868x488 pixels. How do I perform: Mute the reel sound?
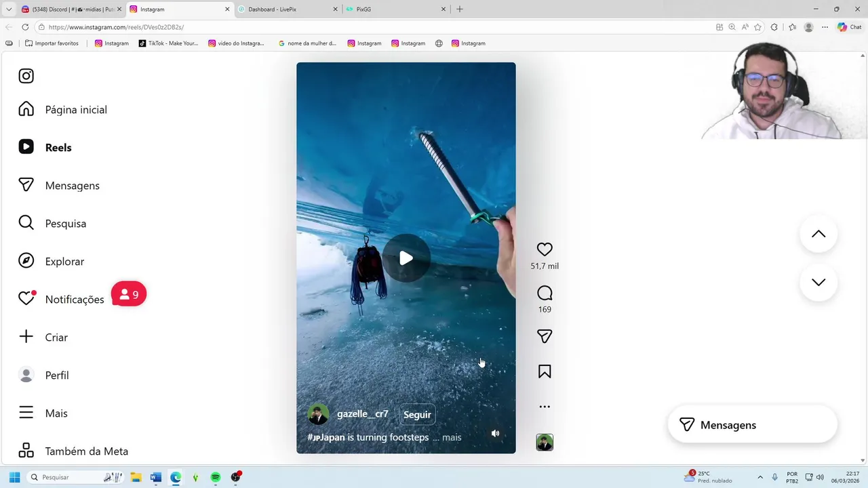495,433
